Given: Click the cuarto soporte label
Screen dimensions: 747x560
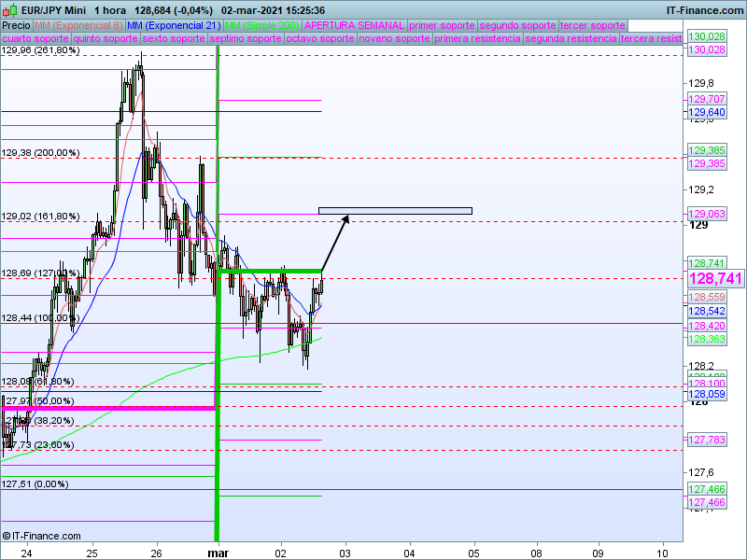Looking at the screenshot, I should 35,38.
